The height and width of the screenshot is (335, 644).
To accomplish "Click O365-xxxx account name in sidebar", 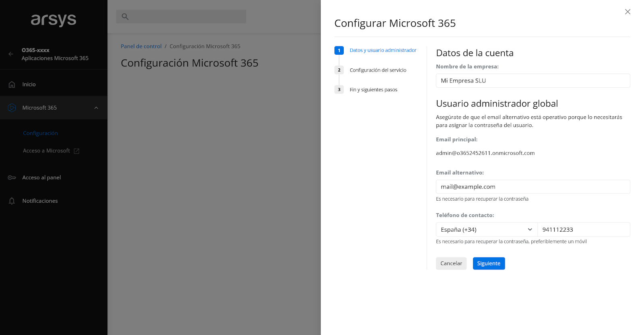I will [35, 50].
